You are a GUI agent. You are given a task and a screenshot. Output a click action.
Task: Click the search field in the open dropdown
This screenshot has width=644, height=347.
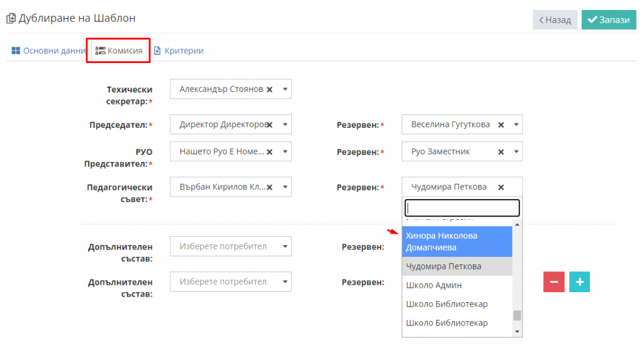[462, 208]
